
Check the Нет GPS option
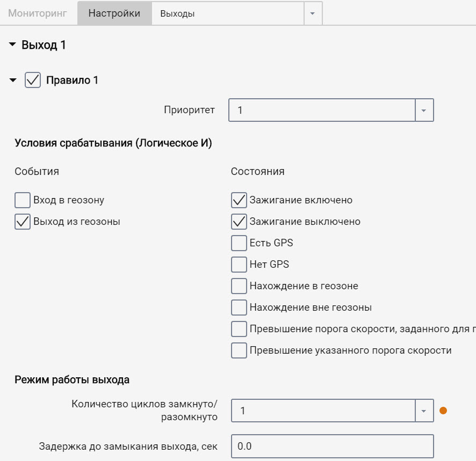pos(239,265)
